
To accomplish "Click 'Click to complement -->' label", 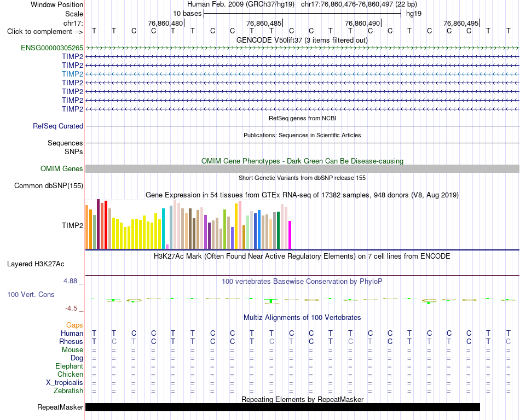I will (45, 32).
